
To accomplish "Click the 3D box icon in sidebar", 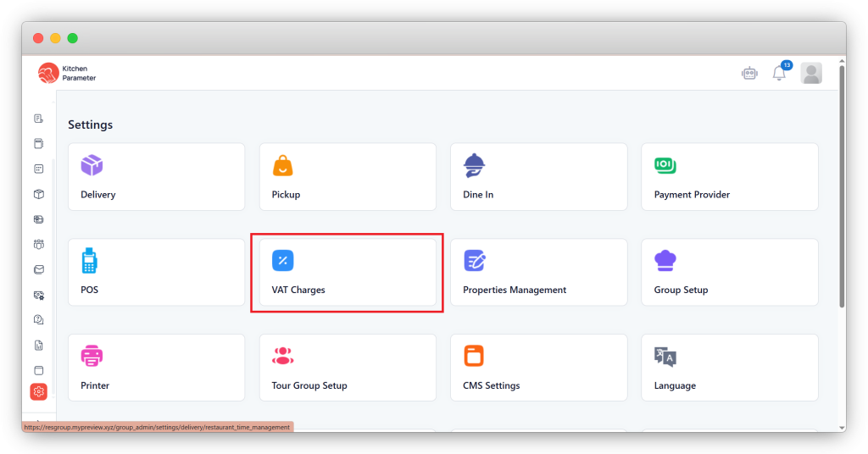I will coord(38,194).
